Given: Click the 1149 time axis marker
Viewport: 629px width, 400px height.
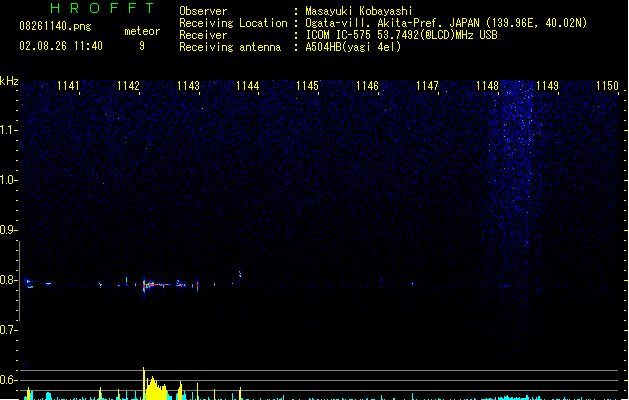Looking at the screenshot, I should coord(547,86).
